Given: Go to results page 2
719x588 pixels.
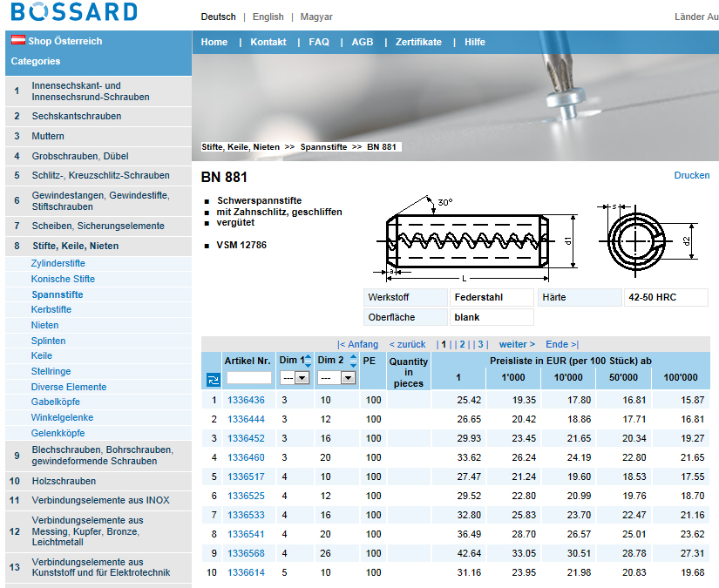Looking at the screenshot, I should (462, 344).
